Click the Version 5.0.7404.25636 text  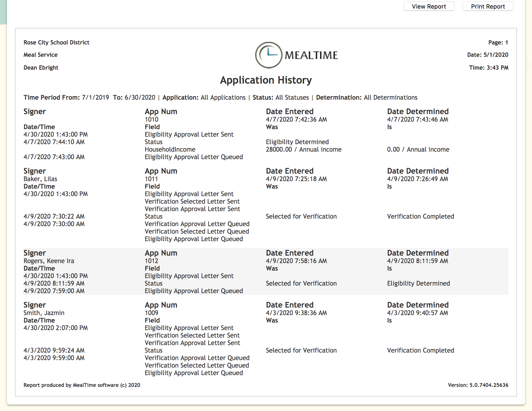point(478,385)
